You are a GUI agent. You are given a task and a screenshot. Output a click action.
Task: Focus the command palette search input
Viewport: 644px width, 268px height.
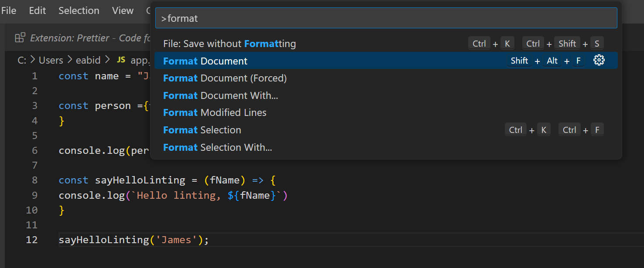pos(386,18)
